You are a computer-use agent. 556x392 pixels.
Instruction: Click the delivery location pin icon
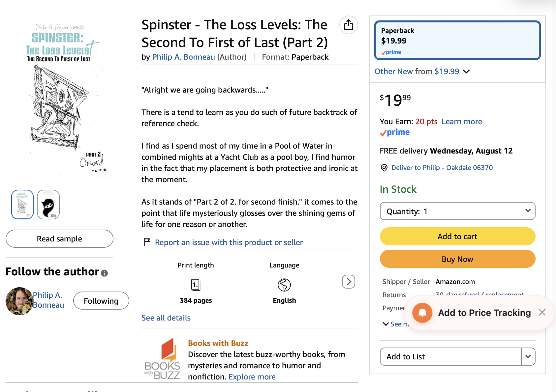[x=384, y=168]
